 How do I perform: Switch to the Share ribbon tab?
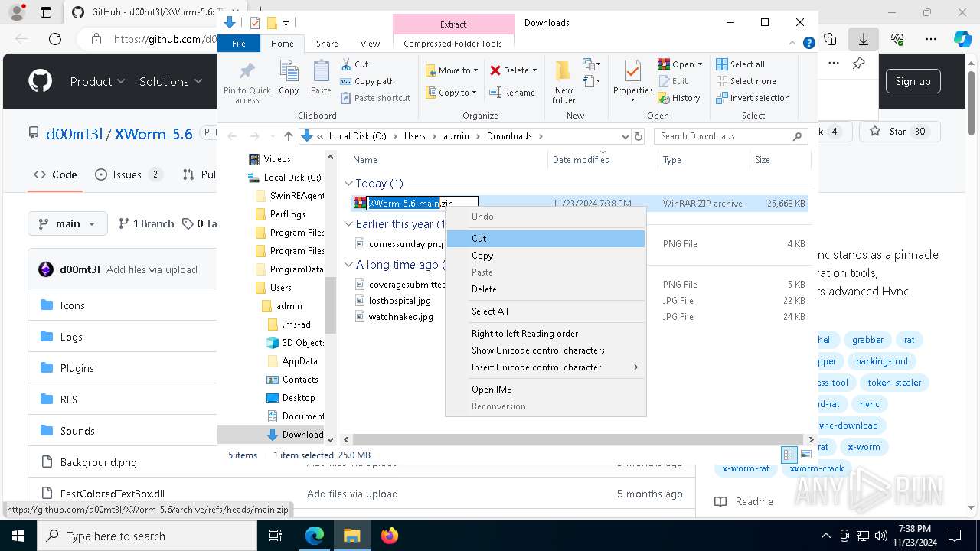(x=327, y=44)
